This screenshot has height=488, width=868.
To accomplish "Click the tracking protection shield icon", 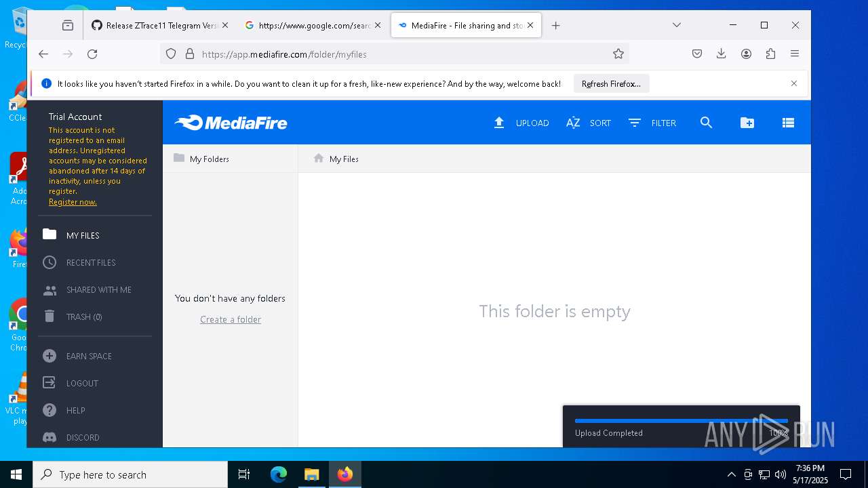I will pos(171,54).
